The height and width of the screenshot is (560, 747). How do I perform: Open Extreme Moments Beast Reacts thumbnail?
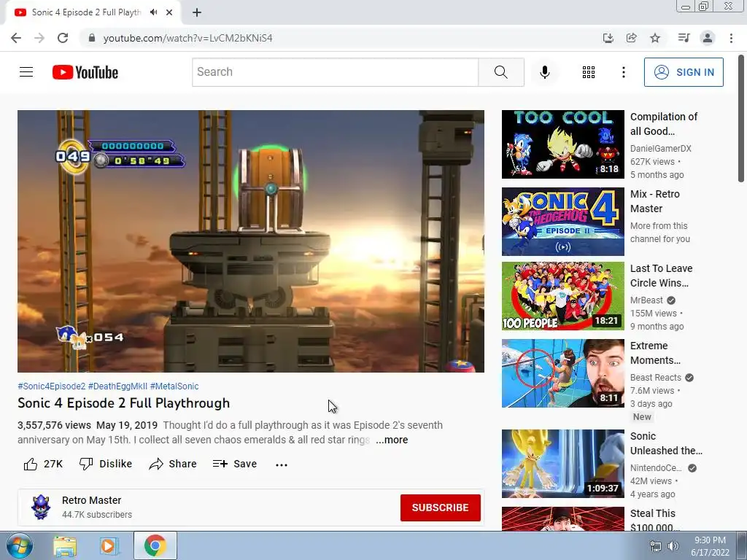[562, 373]
